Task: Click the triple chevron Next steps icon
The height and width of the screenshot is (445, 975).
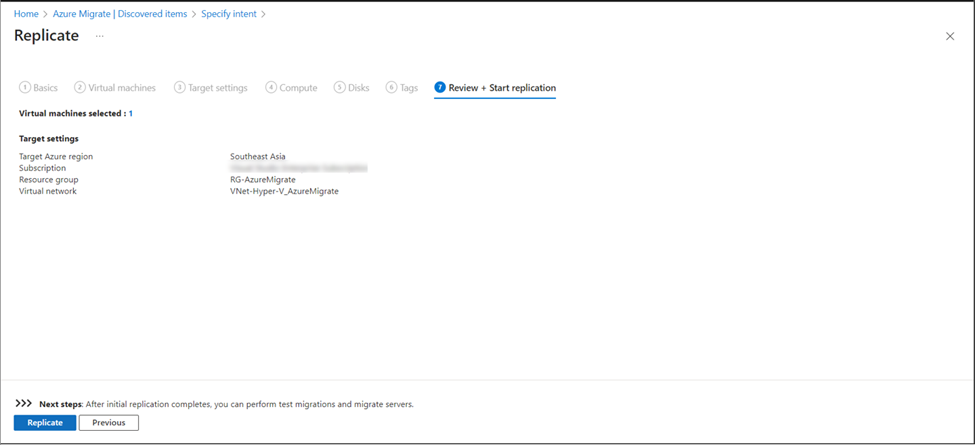Action: (x=23, y=403)
